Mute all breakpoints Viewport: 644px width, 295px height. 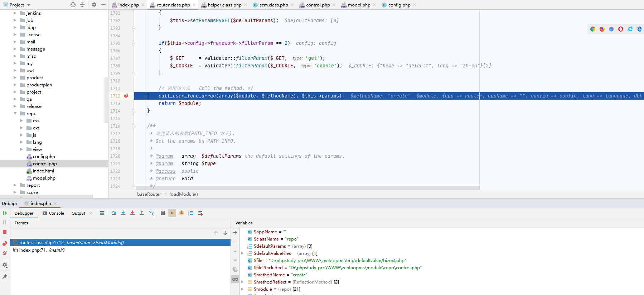point(5,253)
